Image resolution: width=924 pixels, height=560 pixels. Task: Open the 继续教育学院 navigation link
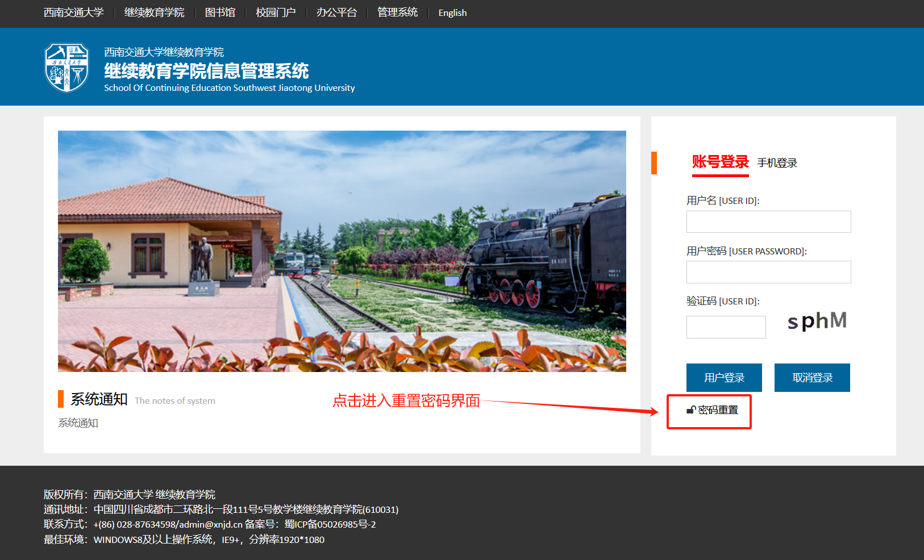click(154, 12)
